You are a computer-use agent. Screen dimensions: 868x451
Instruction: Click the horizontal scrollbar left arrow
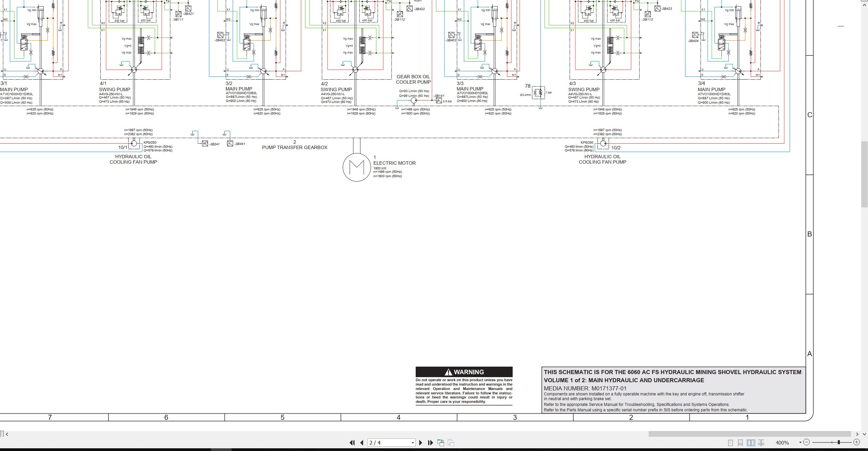(7, 434)
